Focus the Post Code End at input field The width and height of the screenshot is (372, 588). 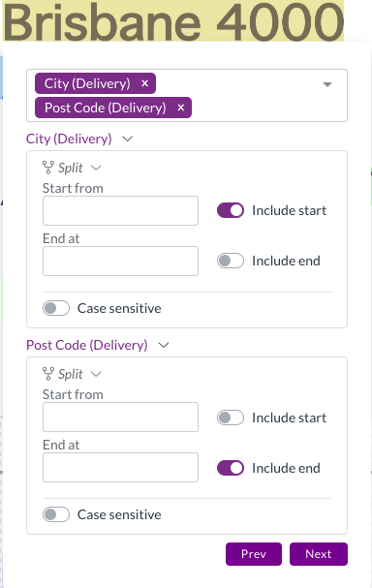(x=120, y=467)
